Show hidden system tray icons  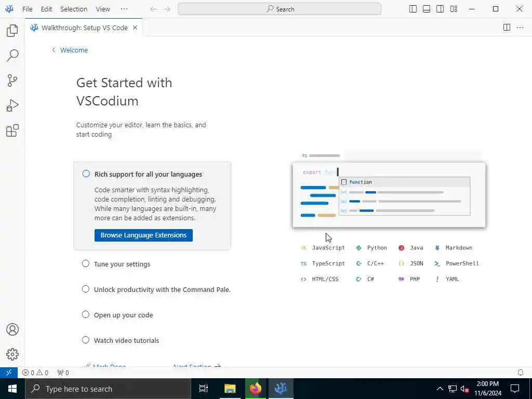(x=440, y=389)
